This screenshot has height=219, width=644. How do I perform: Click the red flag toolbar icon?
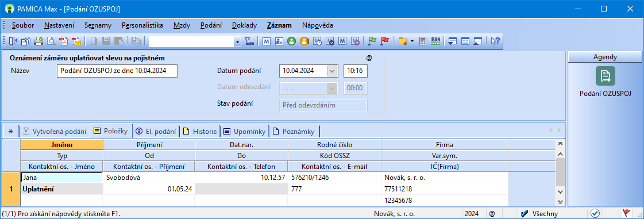click(385, 41)
